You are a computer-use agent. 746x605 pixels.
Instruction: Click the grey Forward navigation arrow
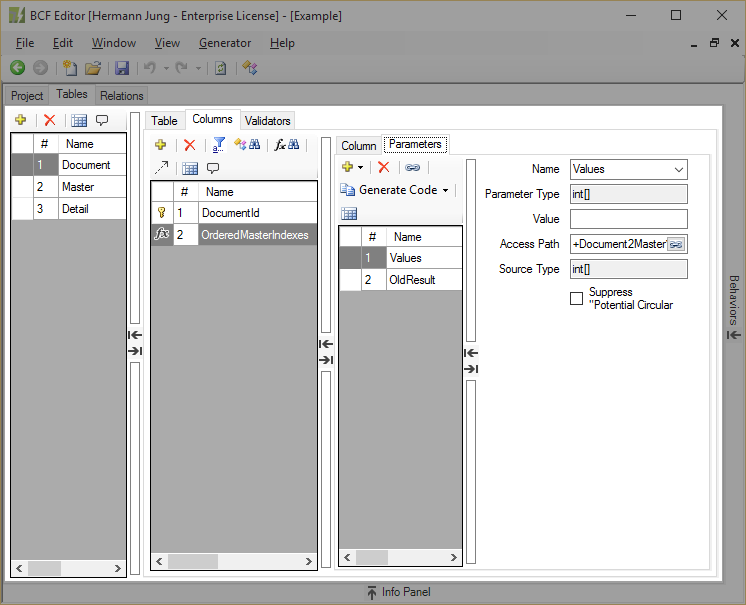coord(40,68)
